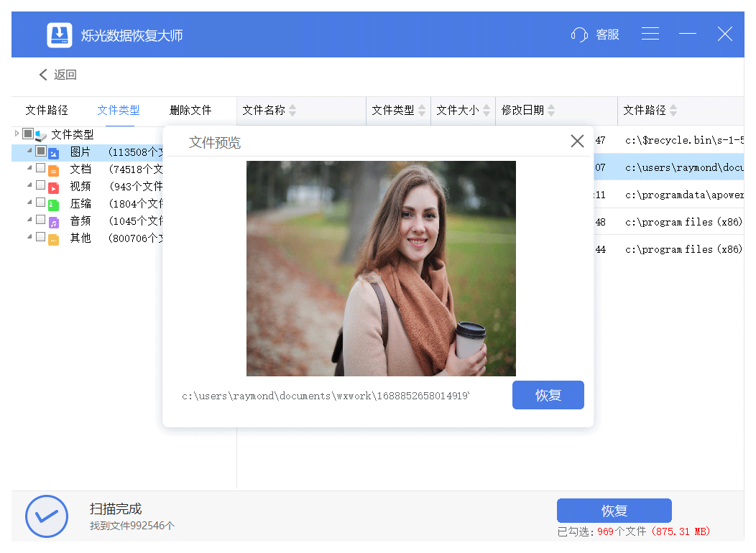Click the compressed files category icon
Viewport: 756px width, 553px height.
click(x=53, y=204)
